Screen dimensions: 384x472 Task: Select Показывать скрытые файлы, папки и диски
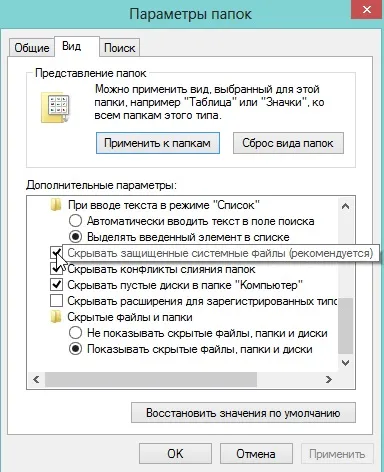click(75, 349)
